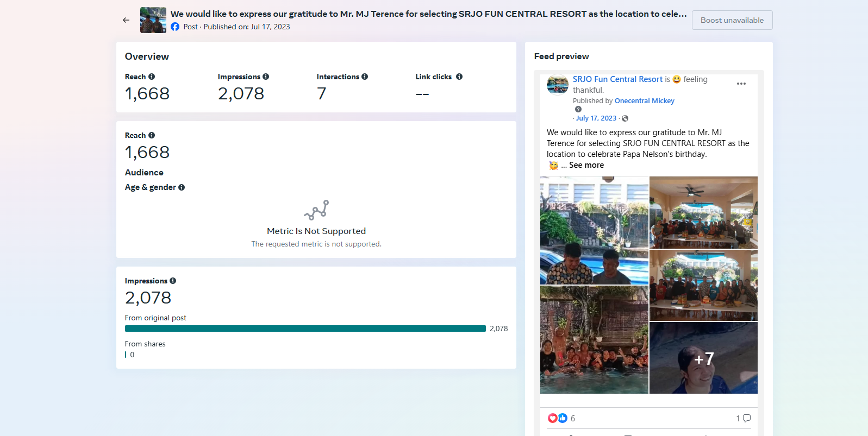Open the post options three-dot menu
The height and width of the screenshot is (436, 868).
click(x=741, y=84)
